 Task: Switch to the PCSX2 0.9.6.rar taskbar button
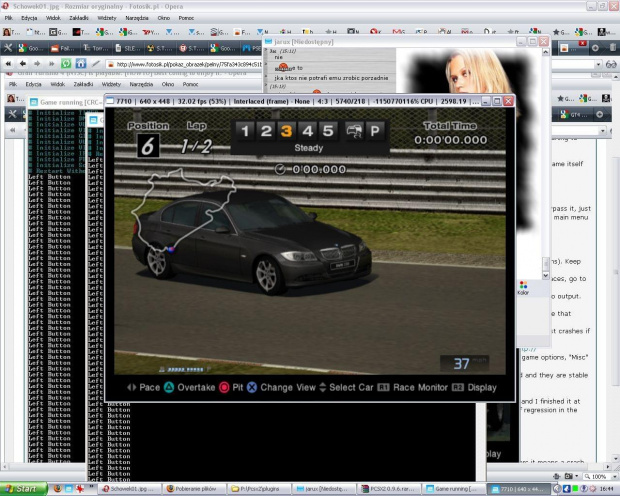tap(389, 489)
